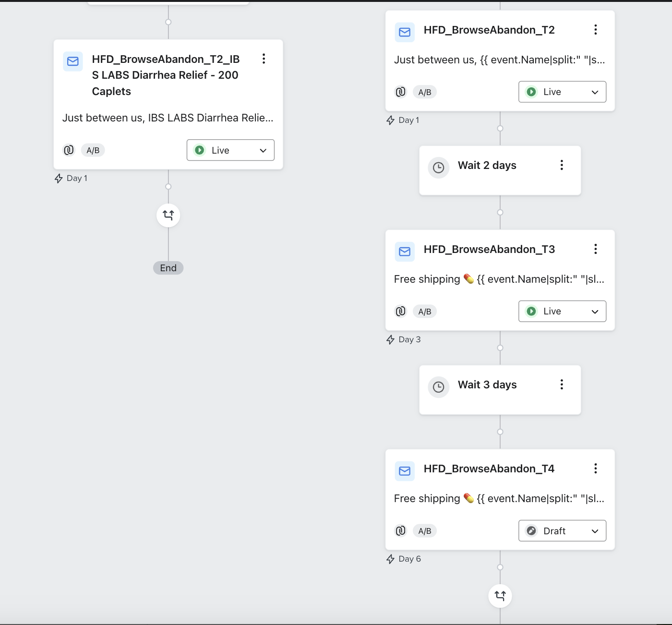Open the three-dot menu on HFD_BrowseAbandon_T4 card
The image size is (672, 625).
596,469
